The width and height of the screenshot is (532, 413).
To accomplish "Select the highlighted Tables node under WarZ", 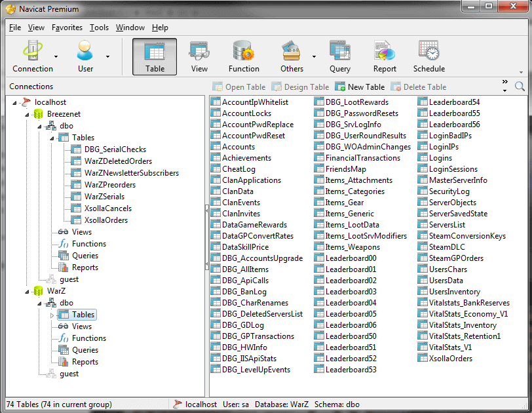I will (77, 315).
